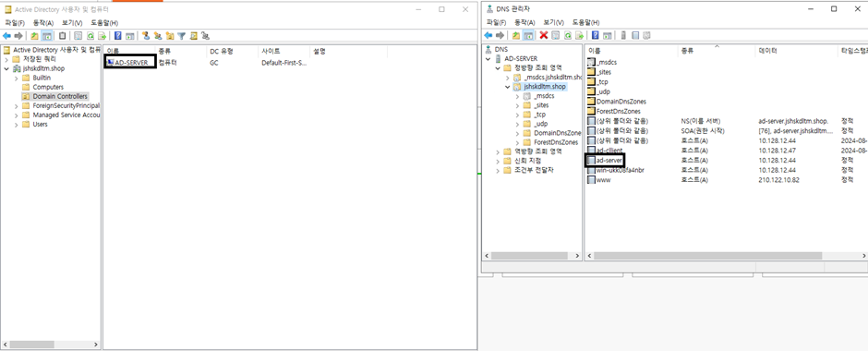Select the www host record in DNS
Screen dimensions: 868x351
pos(603,180)
